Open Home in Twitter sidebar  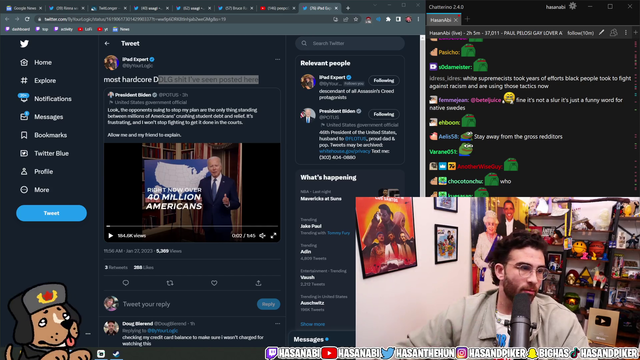point(36,62)
